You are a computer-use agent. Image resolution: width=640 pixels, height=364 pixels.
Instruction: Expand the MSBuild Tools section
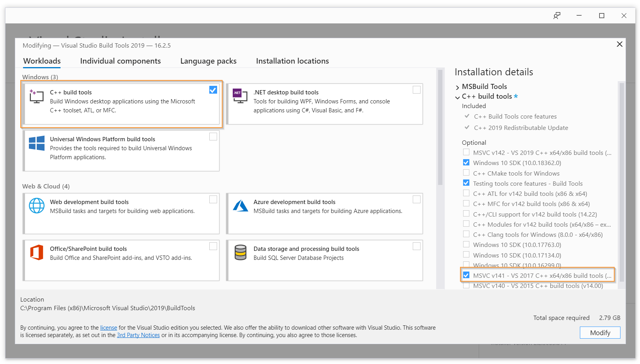(x=458, y=87)
